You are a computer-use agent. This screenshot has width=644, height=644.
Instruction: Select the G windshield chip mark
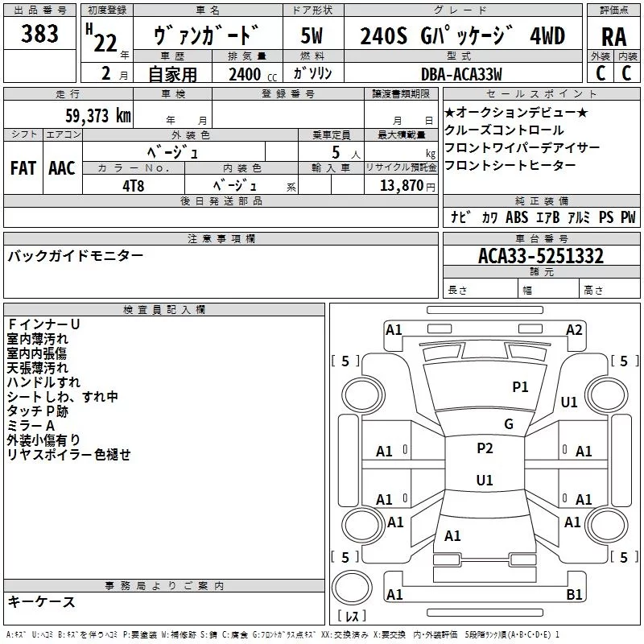pyautogui.click(x=509, y=424)
